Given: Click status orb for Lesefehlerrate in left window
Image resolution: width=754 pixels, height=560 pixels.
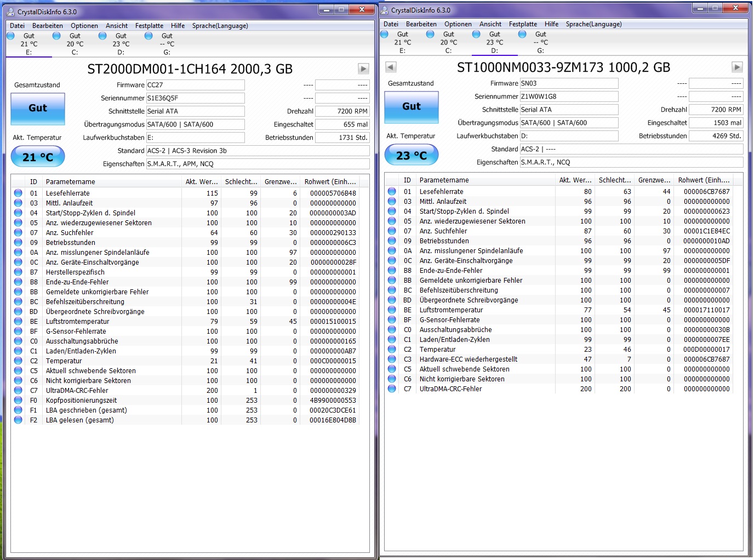Looking at the screenshot, I should [18, 193].
